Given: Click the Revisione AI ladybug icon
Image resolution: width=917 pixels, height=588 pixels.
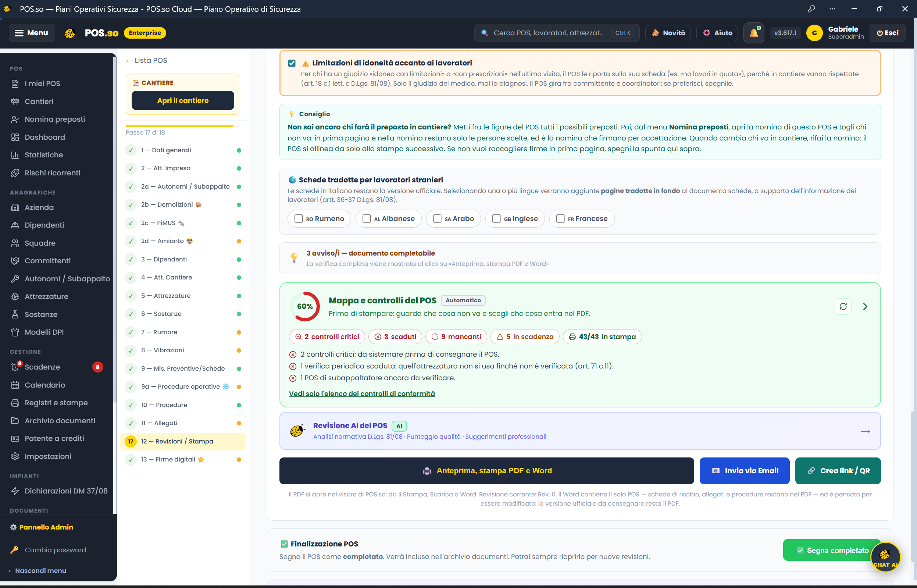Looking at the screenshot, I should point(297,431).
